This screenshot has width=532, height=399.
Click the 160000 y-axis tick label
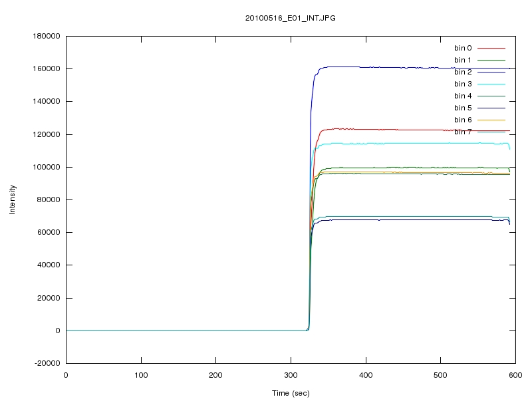[47, 68]
